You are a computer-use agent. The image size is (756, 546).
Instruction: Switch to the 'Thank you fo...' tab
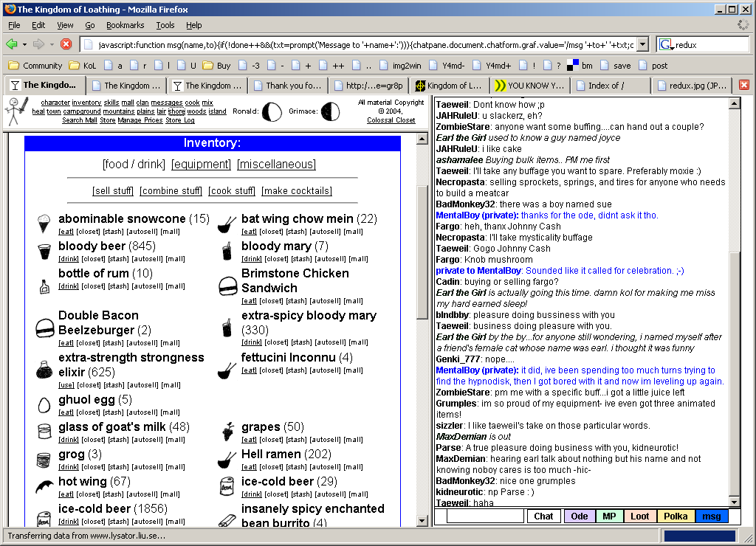tap(288, 86)
